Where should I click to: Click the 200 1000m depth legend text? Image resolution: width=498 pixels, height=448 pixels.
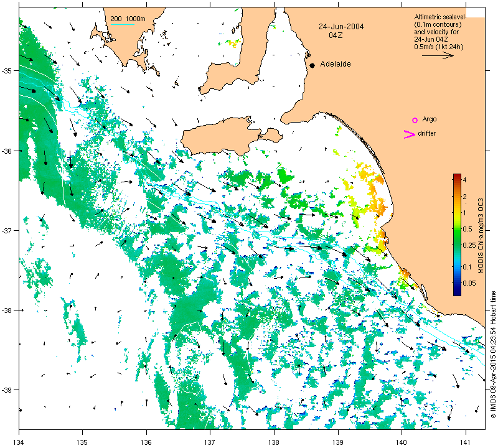(x=128, y=19)
